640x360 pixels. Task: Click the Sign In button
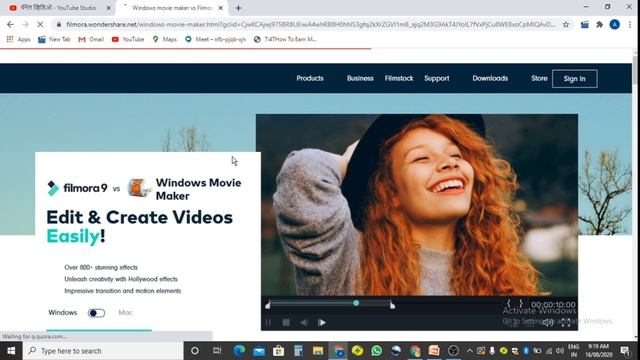click(x=574, y=79)
